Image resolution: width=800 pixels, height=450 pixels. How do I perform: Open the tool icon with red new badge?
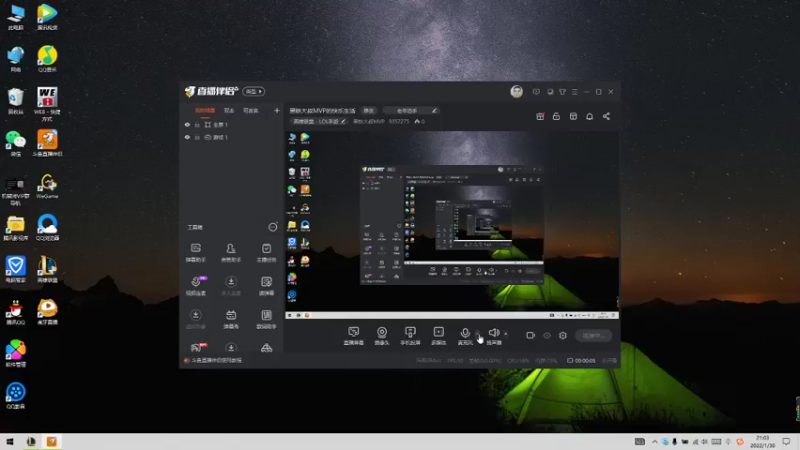click(197, 347)
